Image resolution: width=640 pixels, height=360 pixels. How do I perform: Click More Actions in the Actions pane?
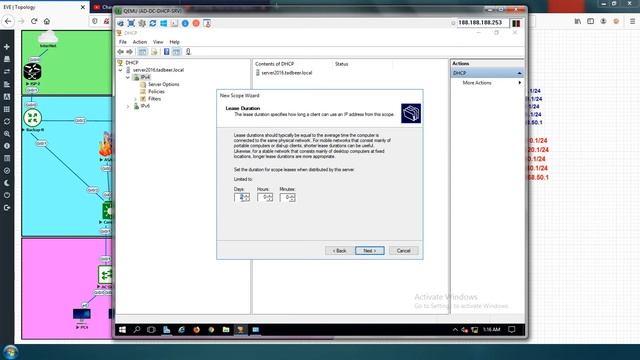click(477, 83)
